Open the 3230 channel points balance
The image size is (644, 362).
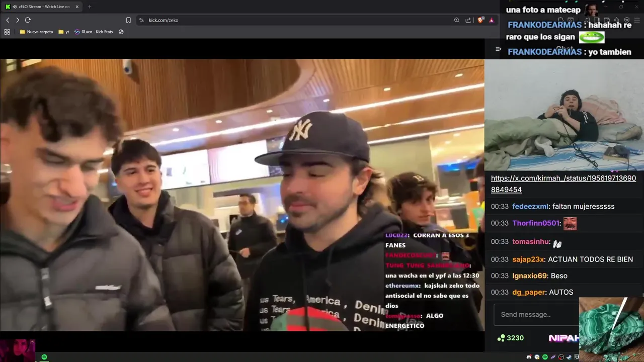point(511,338)
